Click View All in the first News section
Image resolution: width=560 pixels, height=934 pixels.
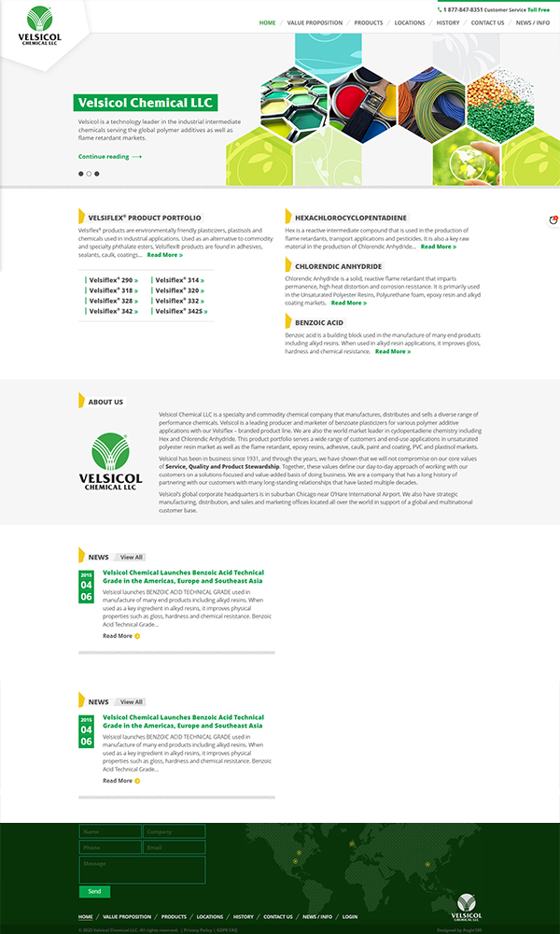click(131, 558)
